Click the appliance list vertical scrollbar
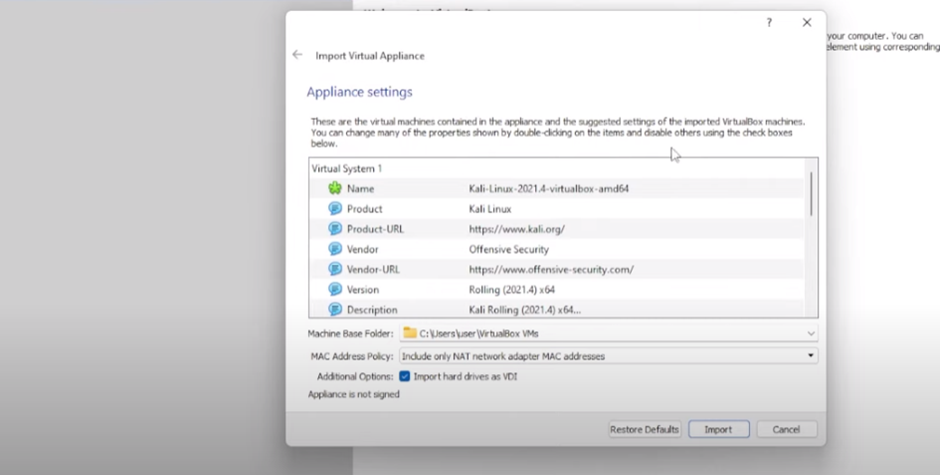Screen dimensions: 940x475 [812, 193]
